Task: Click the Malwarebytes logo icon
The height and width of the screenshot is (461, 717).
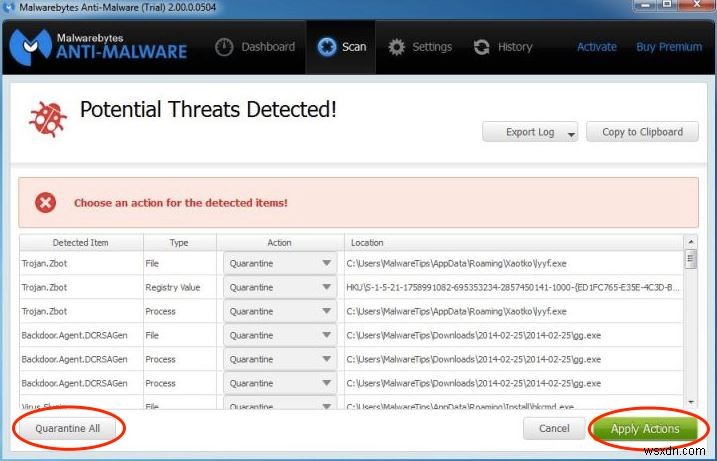Action: 32,47
